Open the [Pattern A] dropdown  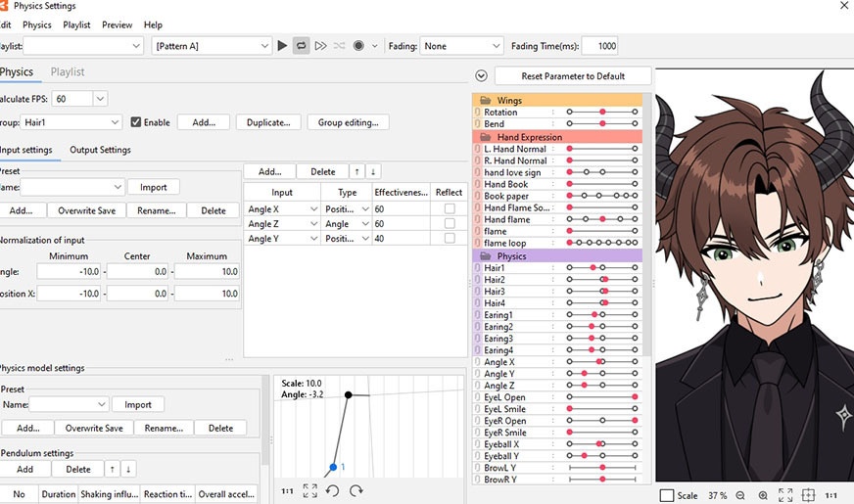coord(212,46)
